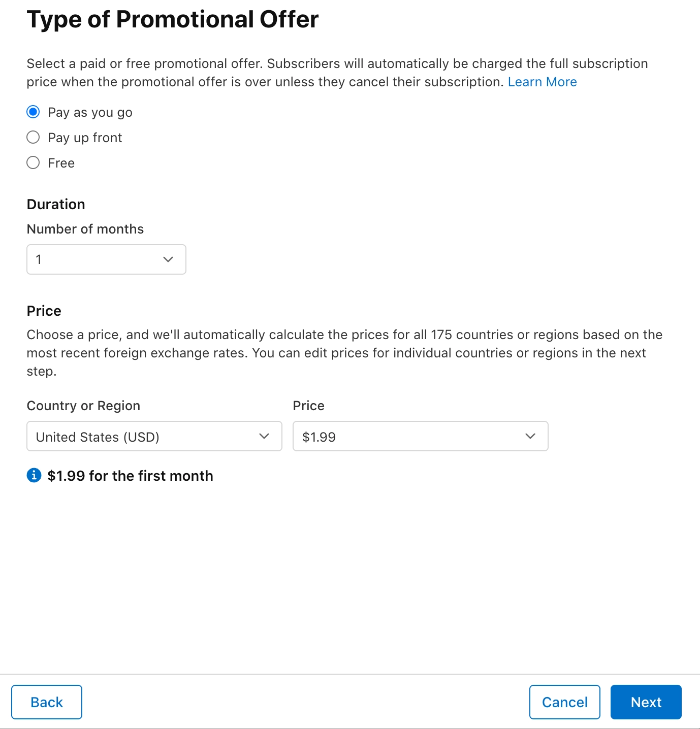This screenshot has height=729, width=700.
Task: Click the Back button
Action: tap(46, 702)
